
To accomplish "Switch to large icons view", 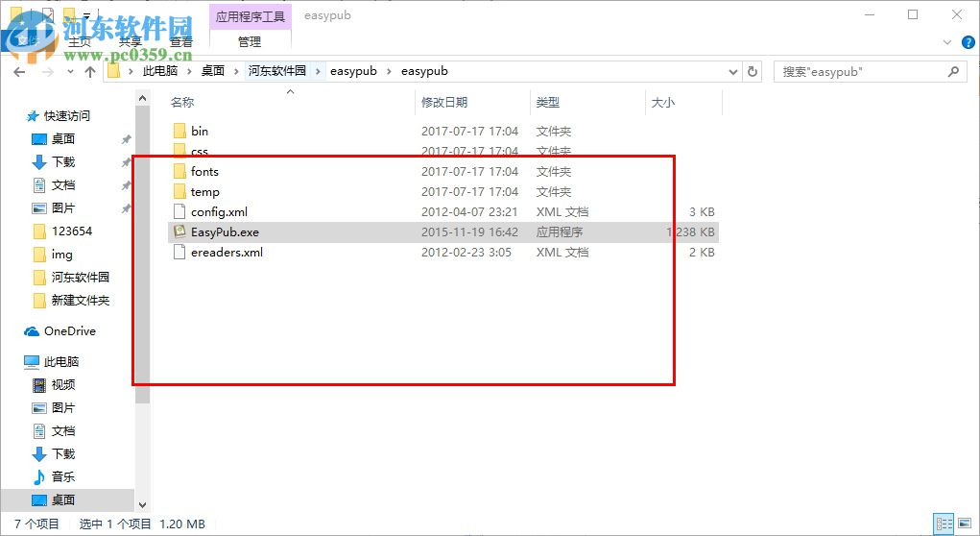I will coord(965,523).
